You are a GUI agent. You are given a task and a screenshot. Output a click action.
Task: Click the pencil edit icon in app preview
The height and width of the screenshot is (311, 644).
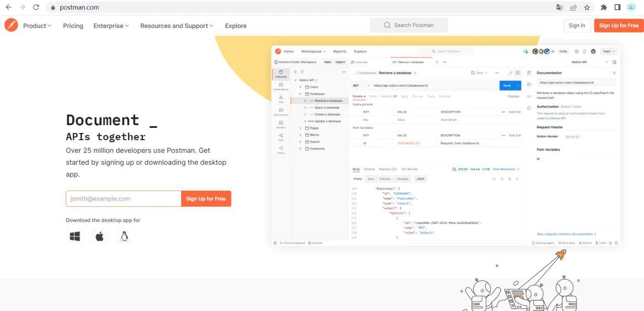coord(510,73)
